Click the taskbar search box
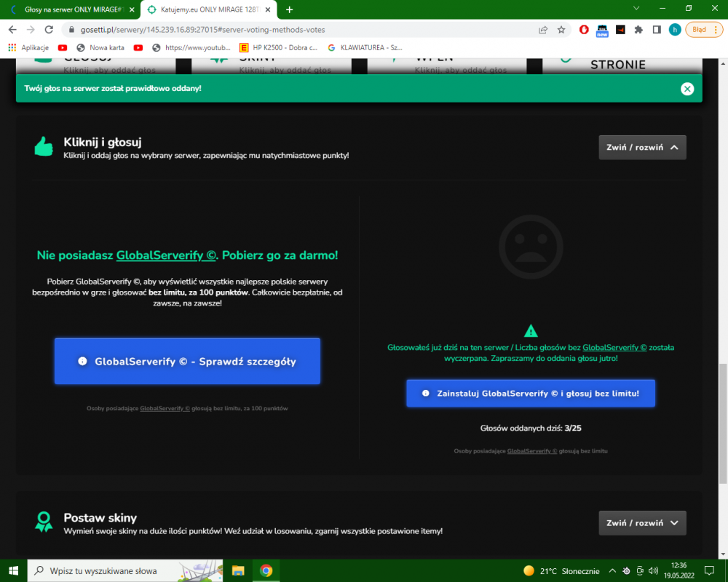728x582 pixels. click(125, 571)
